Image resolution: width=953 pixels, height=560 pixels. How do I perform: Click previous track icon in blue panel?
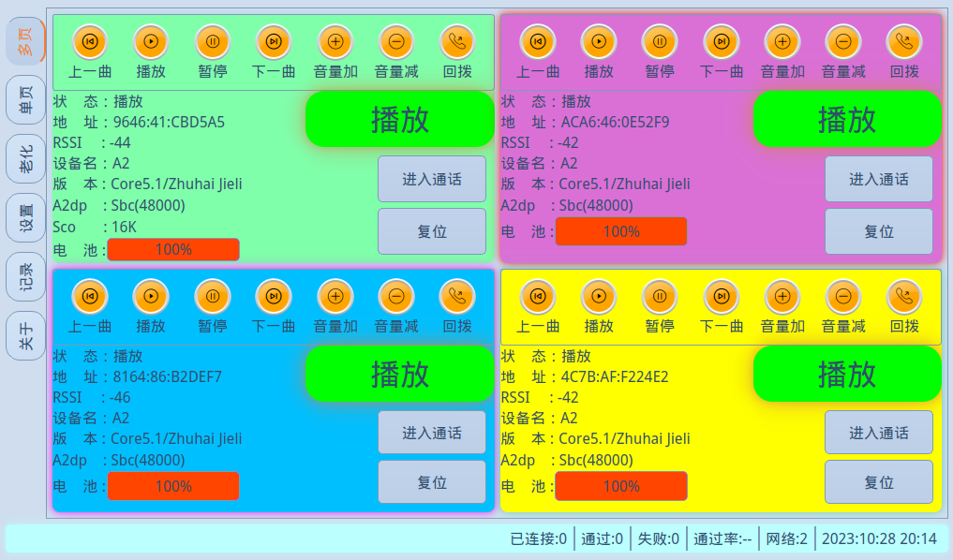point(90,297)
